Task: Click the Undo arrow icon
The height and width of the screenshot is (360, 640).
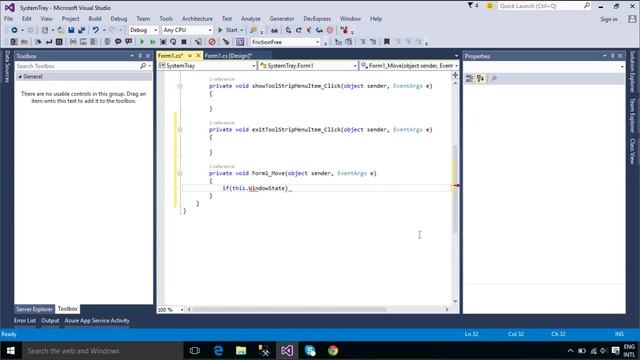Action: point(96,30)
